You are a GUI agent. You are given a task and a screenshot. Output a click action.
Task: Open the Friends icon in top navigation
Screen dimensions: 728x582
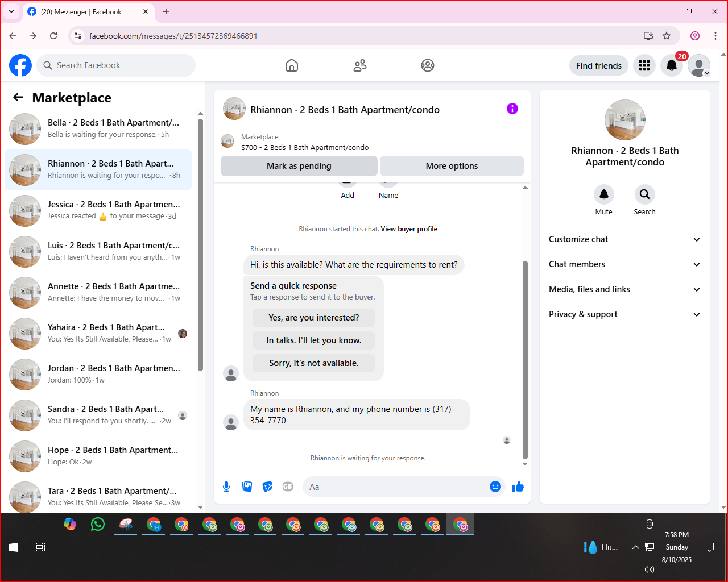[x=360, y=65]
